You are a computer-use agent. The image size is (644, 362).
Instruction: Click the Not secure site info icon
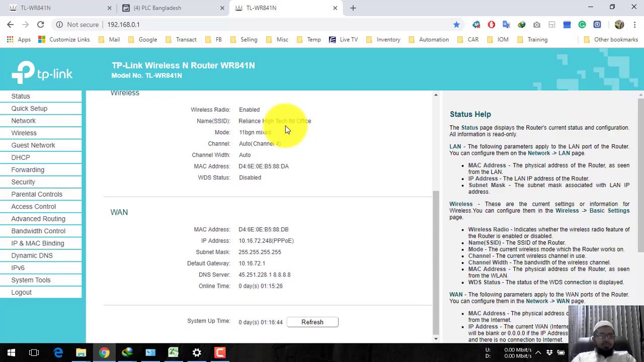point(59,24)
